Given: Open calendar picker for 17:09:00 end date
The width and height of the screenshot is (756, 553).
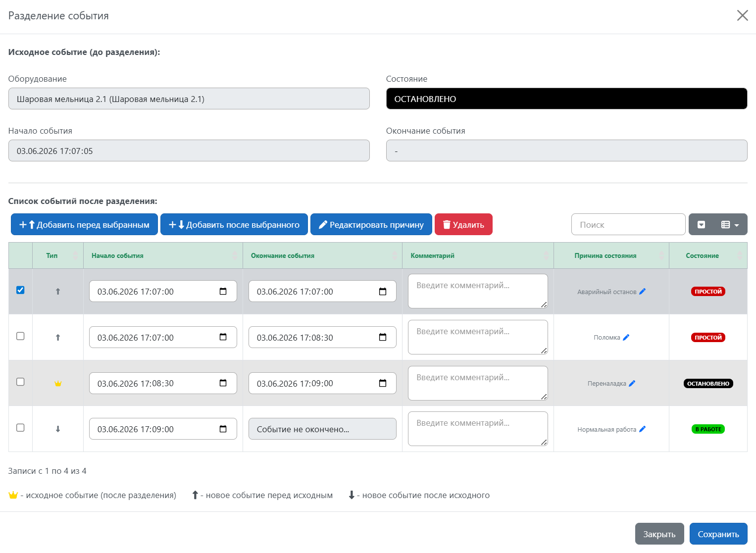Looking at the screenshot, I should pos(383,383).
